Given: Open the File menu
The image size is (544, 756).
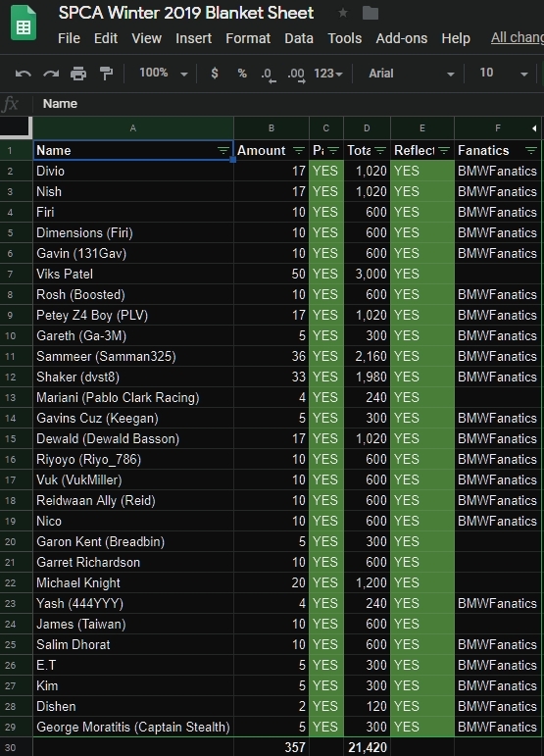Looking at the screenshot, I should pos(69,38).
